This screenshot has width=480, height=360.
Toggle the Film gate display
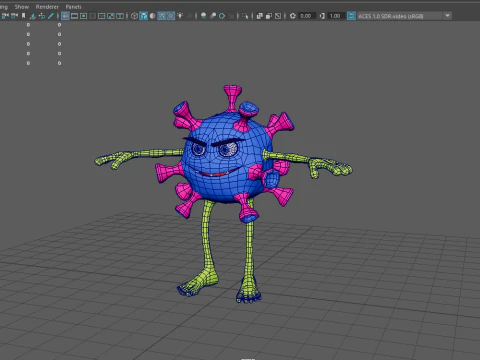tap(74, 16)
